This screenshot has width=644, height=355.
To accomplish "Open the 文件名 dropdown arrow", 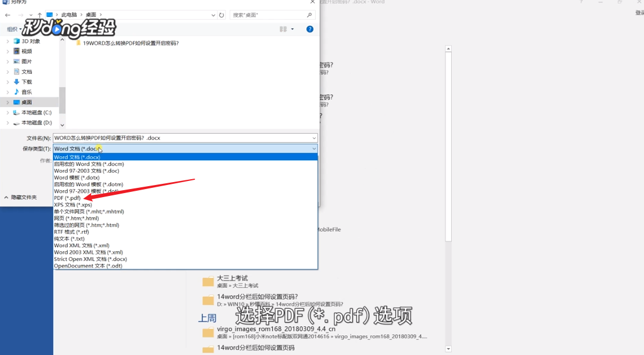I will (x=313, y=138).
